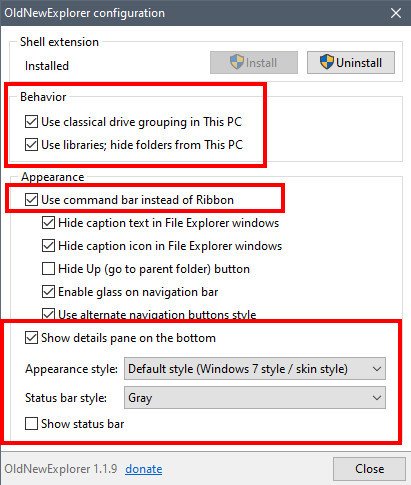Click the Close button at bottom
Viewport: 411px width, 485px height.
point(369,469)
